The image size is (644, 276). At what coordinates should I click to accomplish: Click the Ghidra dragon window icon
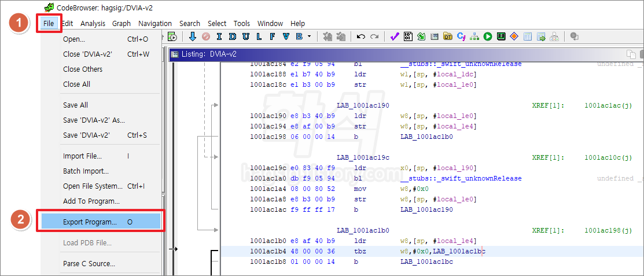click(x=49, y=8)
